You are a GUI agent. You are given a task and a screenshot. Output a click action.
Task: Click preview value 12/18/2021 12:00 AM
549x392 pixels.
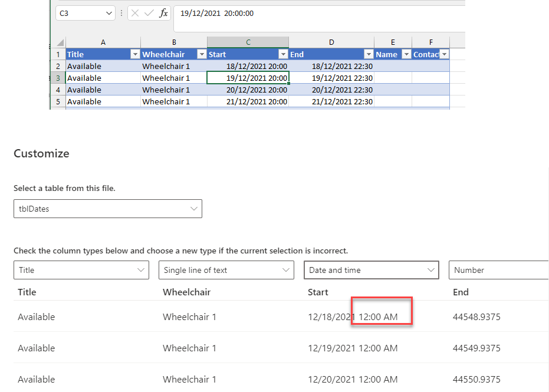353,317
